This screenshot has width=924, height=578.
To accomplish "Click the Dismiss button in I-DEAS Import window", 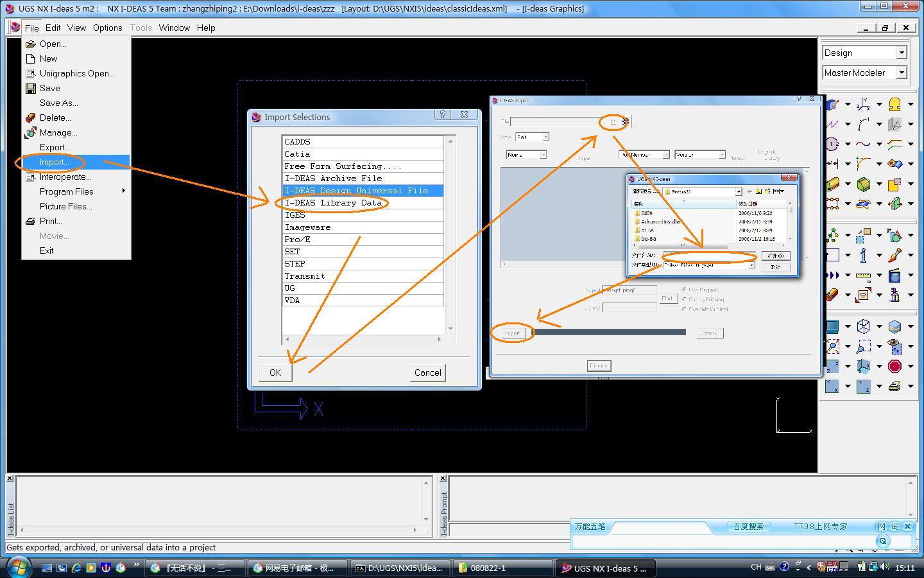I will point(599,365).
